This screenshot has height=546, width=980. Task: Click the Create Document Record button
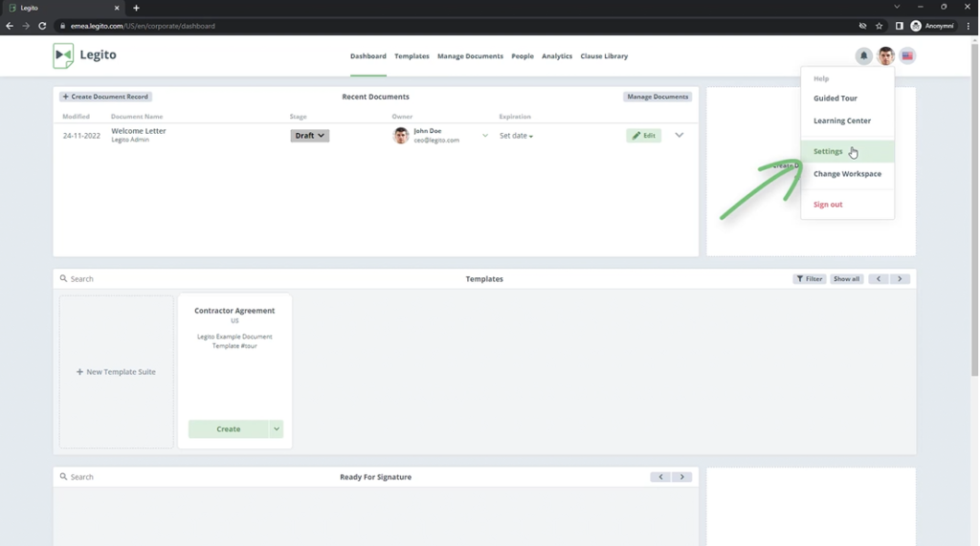(105, 97)
